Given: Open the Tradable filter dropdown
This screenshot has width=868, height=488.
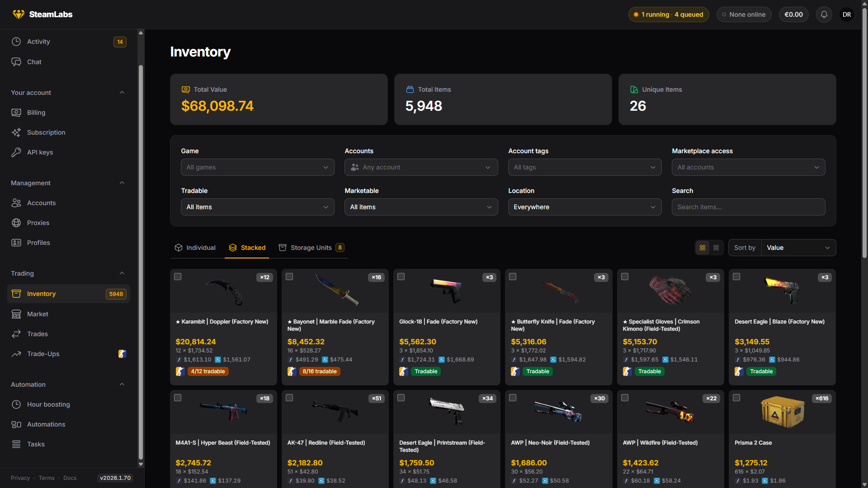Looking at the screenshot, I should click(x=258, y=207).
